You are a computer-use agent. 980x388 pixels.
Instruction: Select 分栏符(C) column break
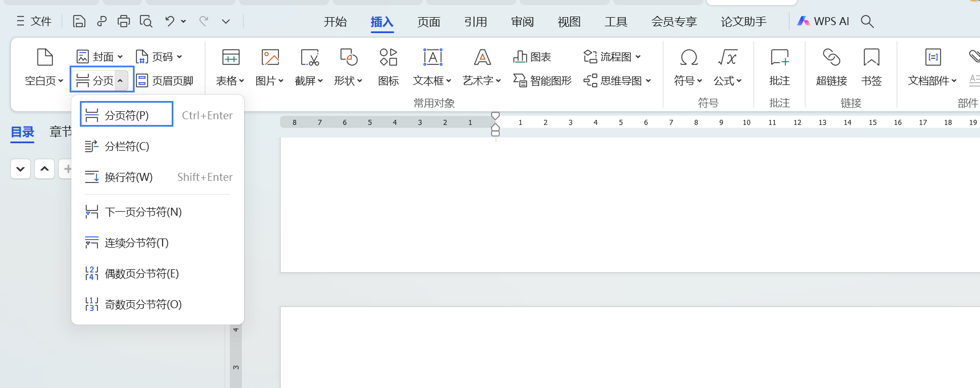pyautogui.click(x=157, y=146)
